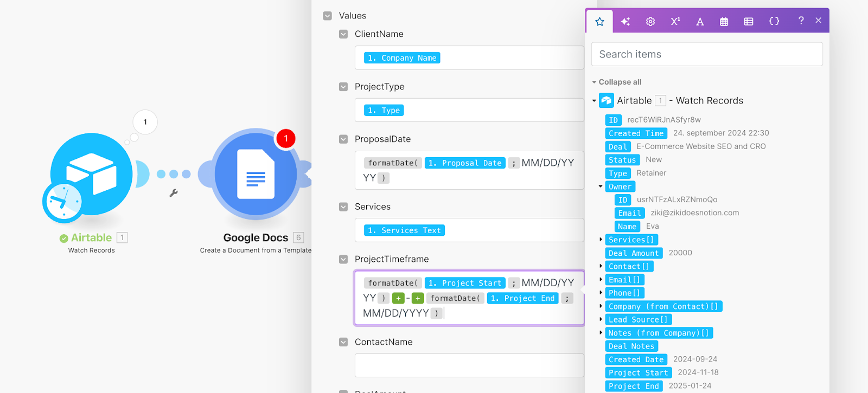Select the Services Text pill
This screenshot has height=393, width=868.
(x=404, y=230)
